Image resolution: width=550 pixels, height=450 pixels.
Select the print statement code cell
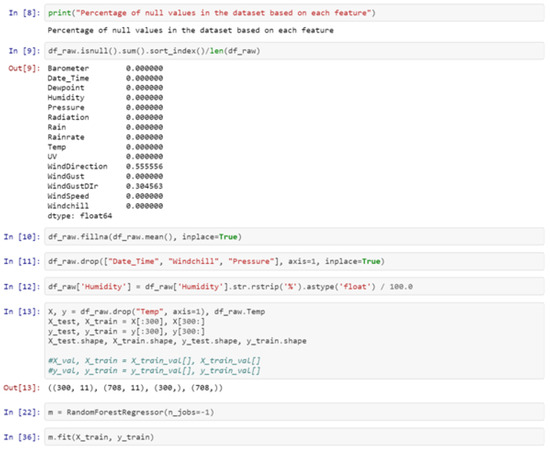294,13
